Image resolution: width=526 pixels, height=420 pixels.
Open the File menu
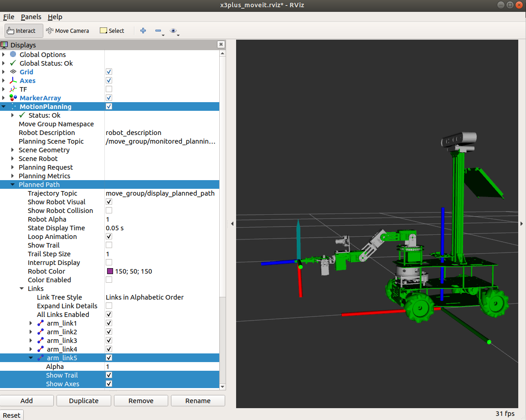(9, 17)
